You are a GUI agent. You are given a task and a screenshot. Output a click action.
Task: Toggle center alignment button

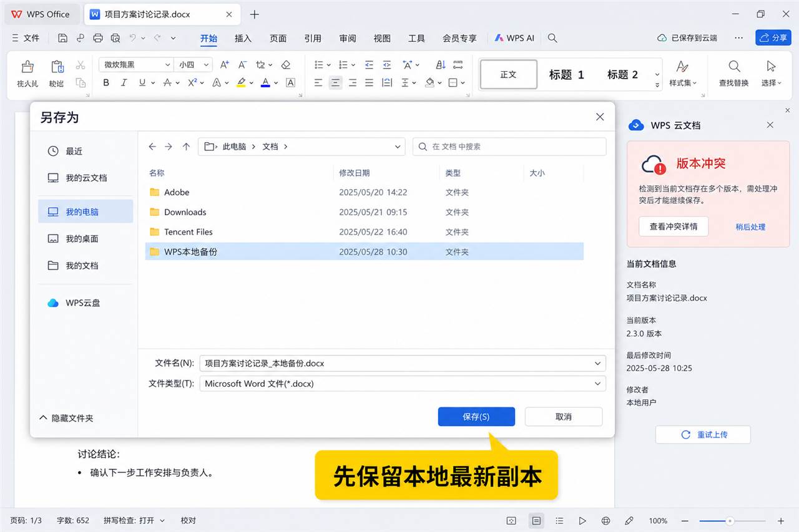tap(336, 82)
